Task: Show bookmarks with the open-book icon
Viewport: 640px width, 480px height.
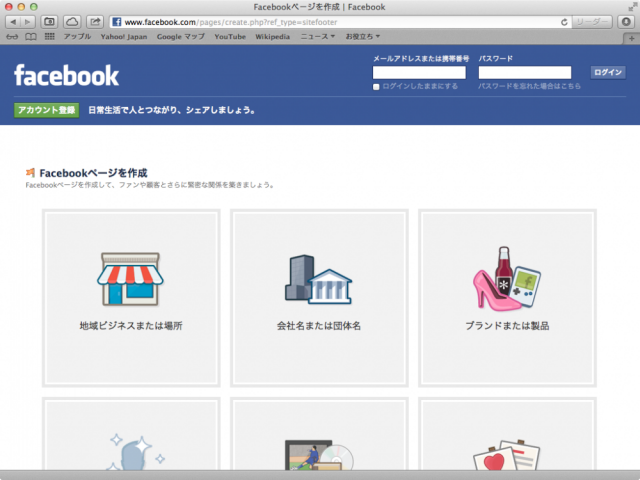Action: pyautogui.click(x=31, y=37)
